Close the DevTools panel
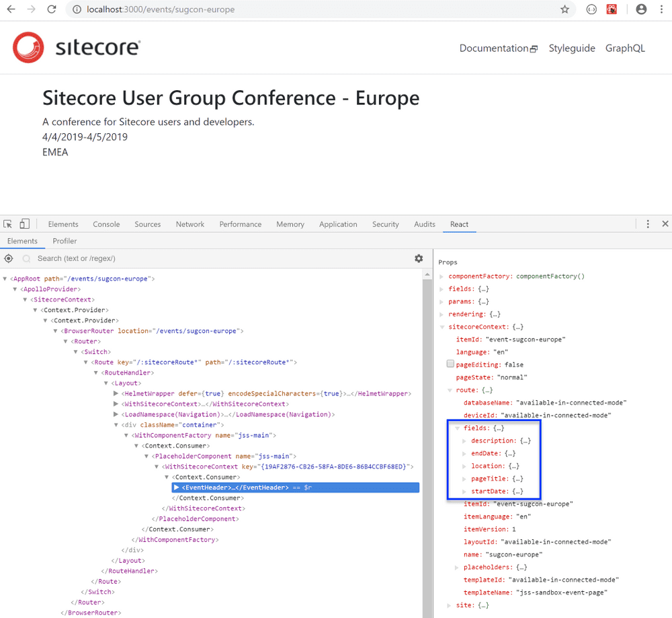Image resolution: width=672 pixels, height=618 pixels. 665,223
